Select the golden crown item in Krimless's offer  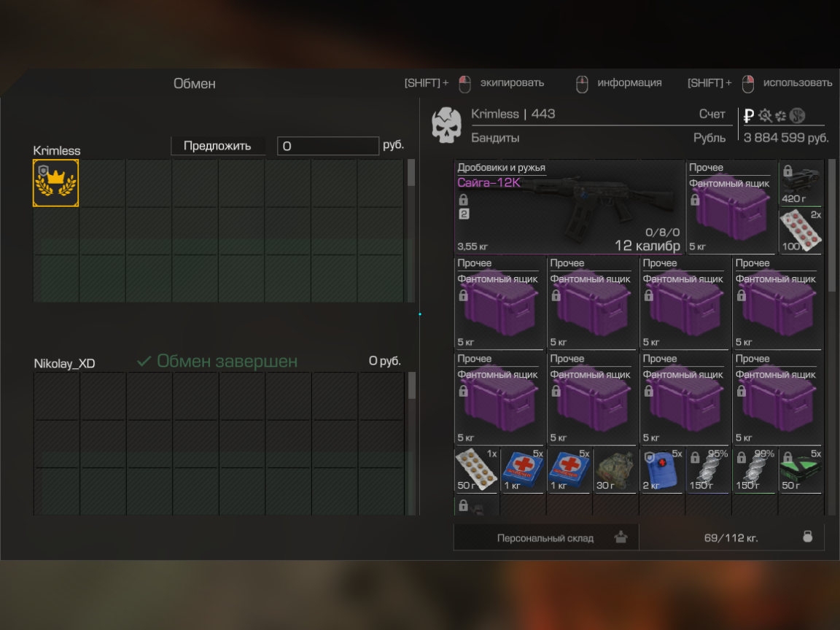(55, 183)
